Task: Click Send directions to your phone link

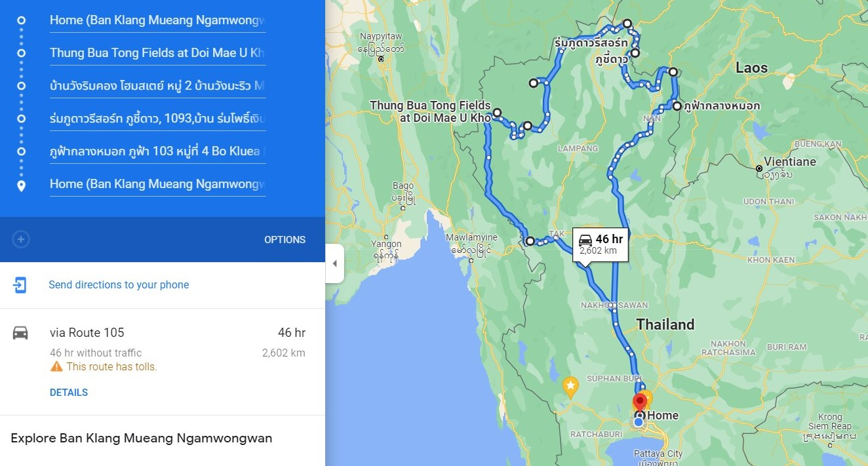Action: [x=119, y=285]
